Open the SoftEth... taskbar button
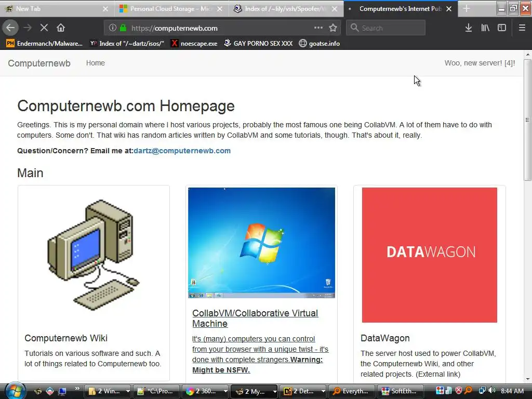This screenshot has width=532, height=399. click(401, 392)
